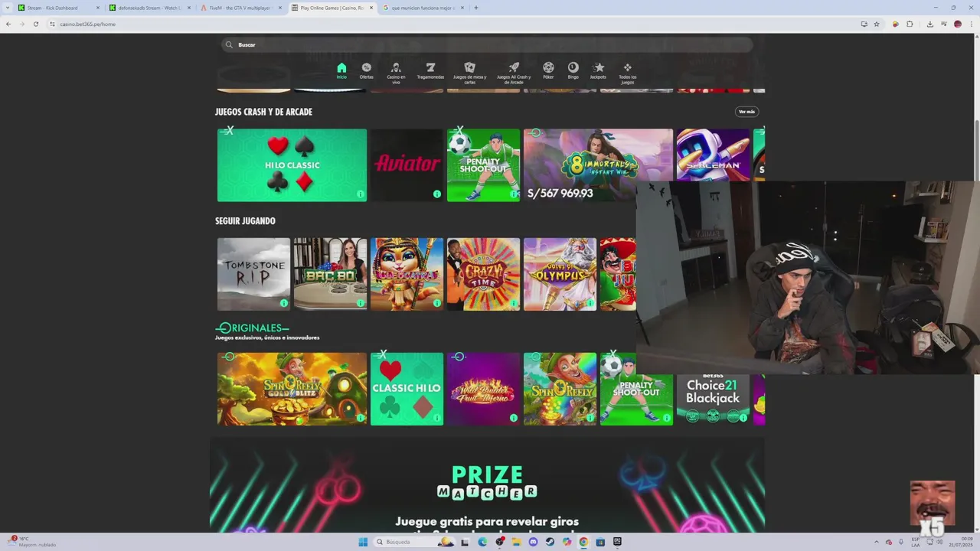Switch to FiveM GTA V tab
The image size is (980, 551).
[240, 8]
